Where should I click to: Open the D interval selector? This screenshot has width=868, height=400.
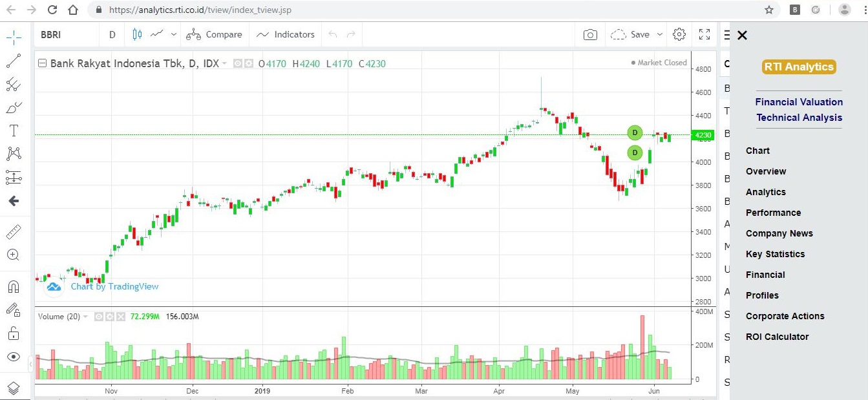click(112, 35)
